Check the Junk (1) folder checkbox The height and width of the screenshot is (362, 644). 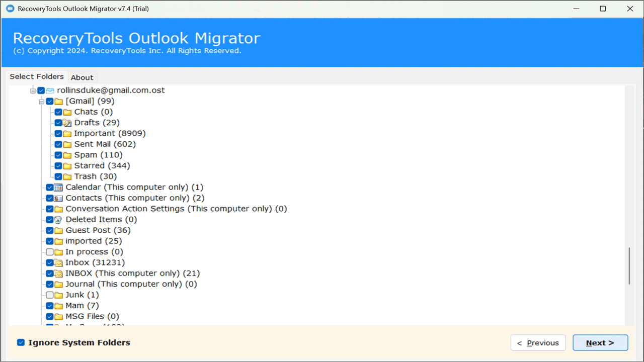(x=49, y=295)
